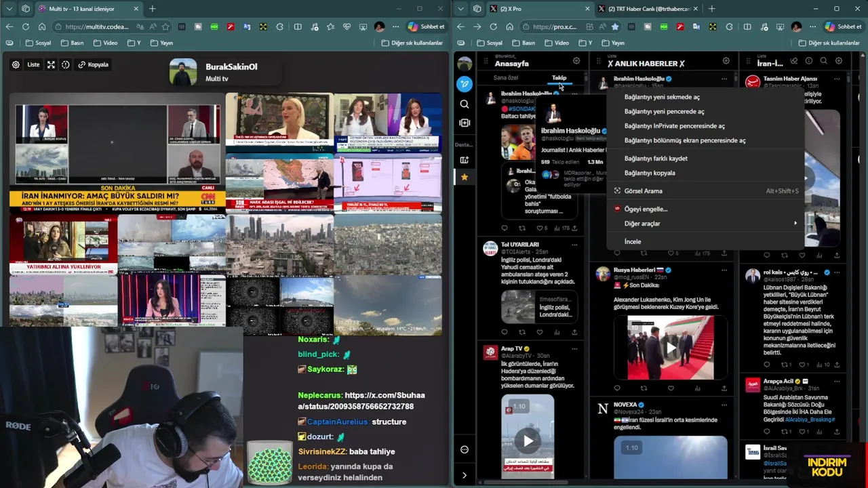Choose 'Bağlantıyı bölünmüş ekran penceresinde aç'
868x488 pixels.
tap(705, 140)
